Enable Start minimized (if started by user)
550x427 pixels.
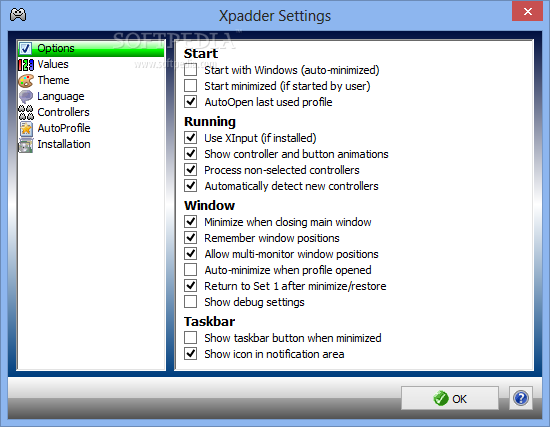(x=190, y=86)
